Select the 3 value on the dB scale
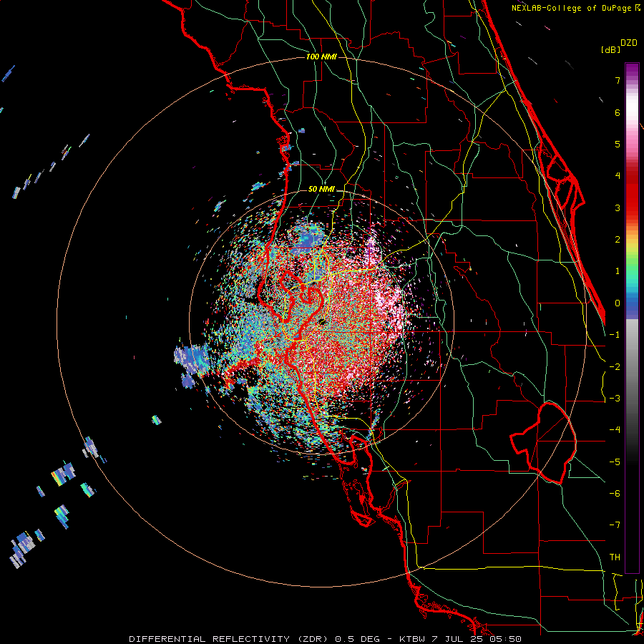644x644 pixels. [618, 208]
